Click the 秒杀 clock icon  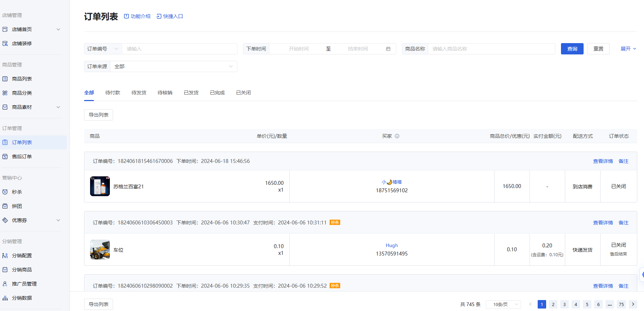coord(5,192)
